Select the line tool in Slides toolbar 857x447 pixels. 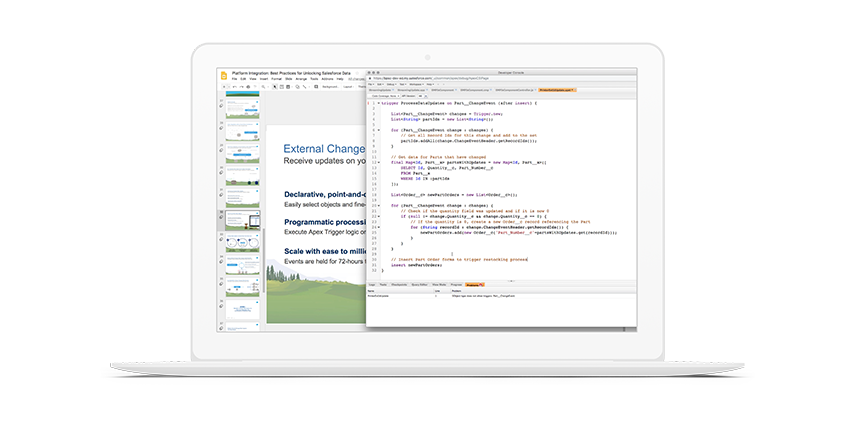point(304,87)
